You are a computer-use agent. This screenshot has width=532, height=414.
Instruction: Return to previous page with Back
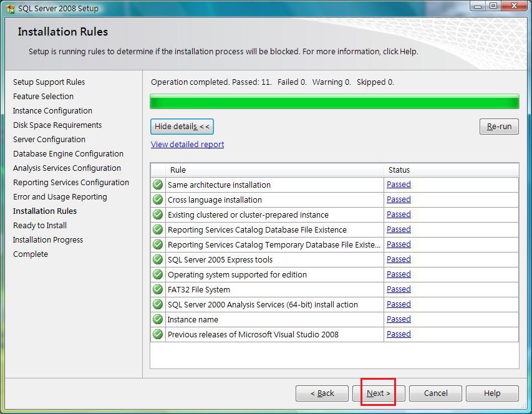[322, 393]
